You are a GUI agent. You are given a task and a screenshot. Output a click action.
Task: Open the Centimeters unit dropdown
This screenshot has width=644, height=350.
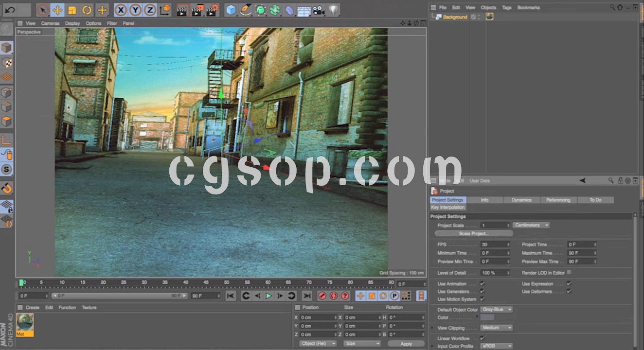coord(531,225)
